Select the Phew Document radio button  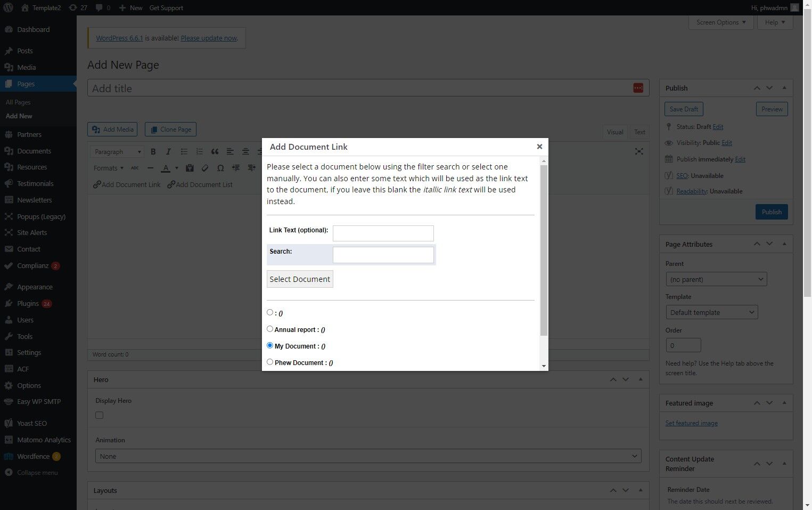pyautogui.click(x=270, y=362)
